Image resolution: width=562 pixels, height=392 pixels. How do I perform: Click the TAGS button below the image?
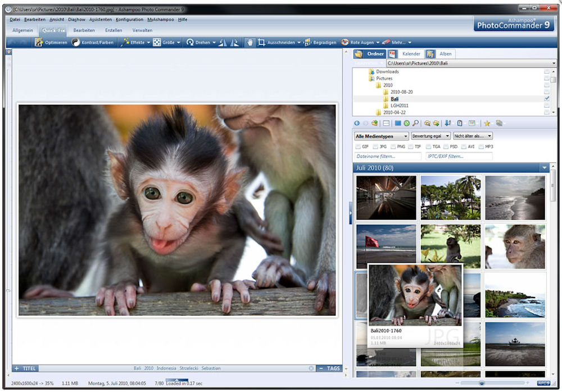click(329, 368)
